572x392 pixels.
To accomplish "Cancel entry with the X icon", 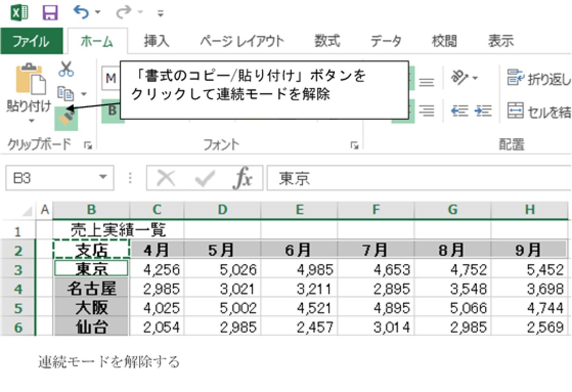I will (x=166, y=178).
